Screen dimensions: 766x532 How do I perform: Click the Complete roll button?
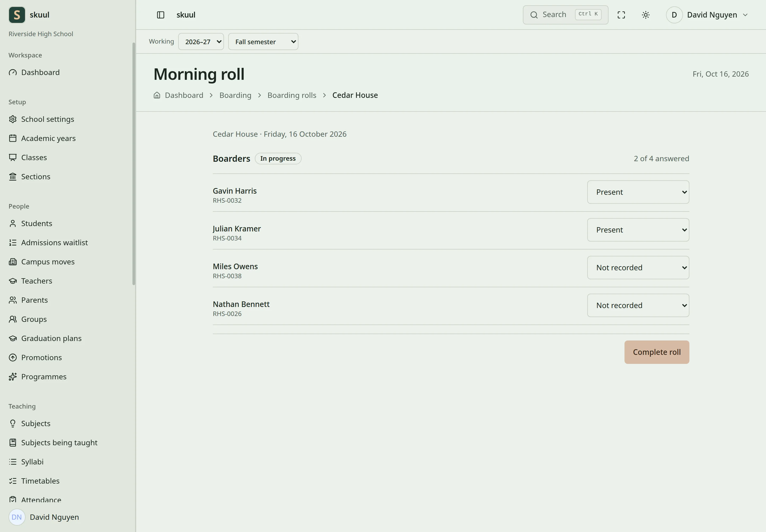657,352
